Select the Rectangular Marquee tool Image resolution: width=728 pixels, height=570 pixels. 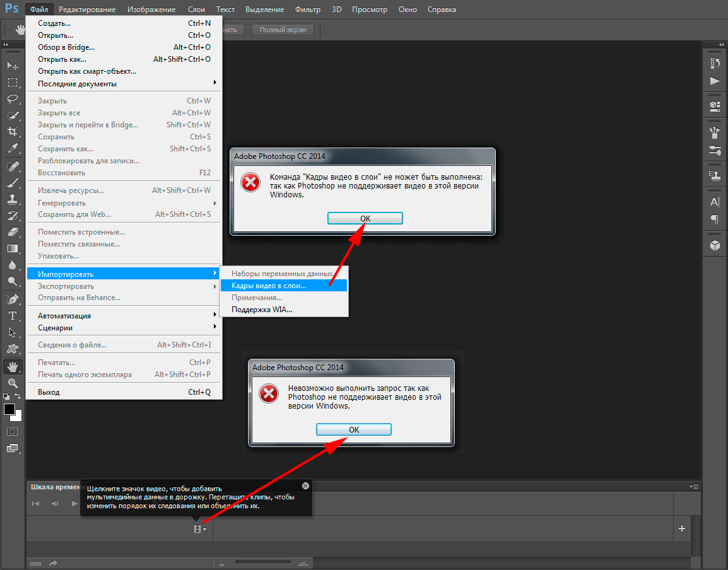click(x=13, y=83)
